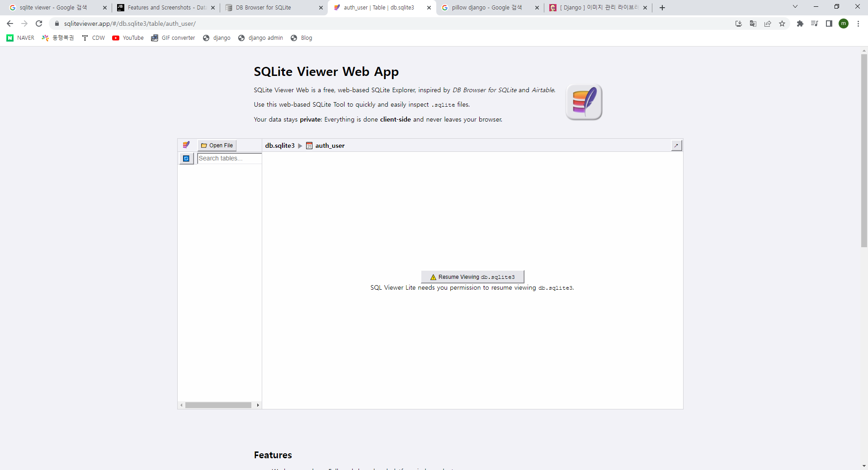Open the 동행복권 bookmark
The width and height of the screenshot is (868, 470).
click(x=58, y=38)
